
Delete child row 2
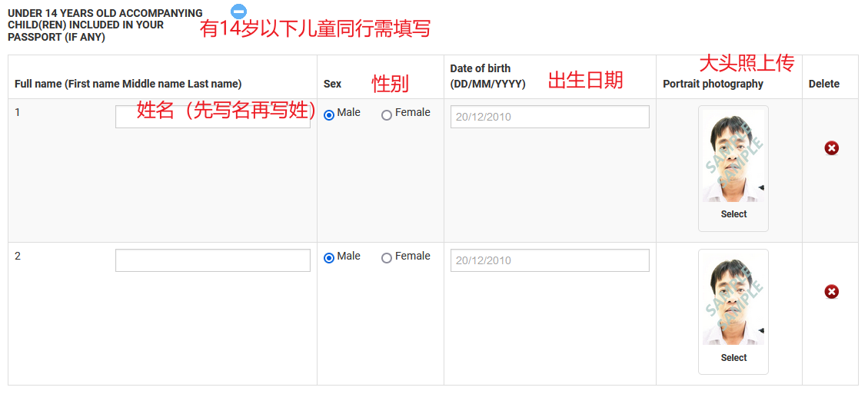click(831, 292)
